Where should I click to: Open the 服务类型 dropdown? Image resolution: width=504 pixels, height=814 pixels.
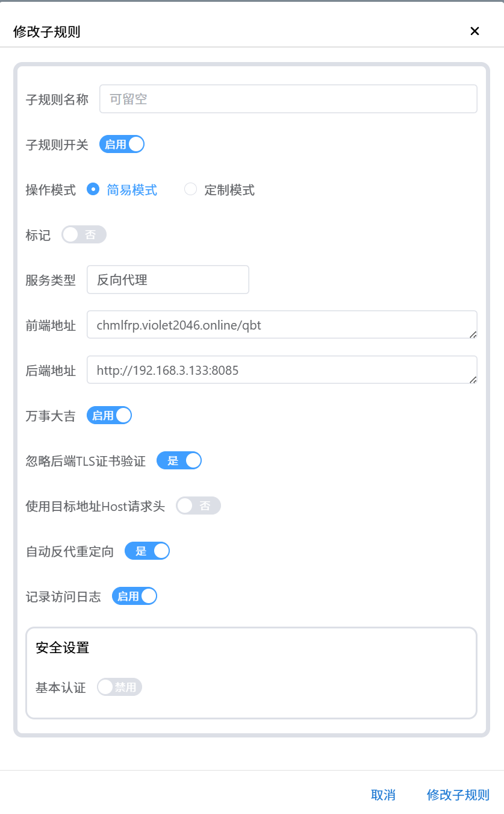click(167, 280)
